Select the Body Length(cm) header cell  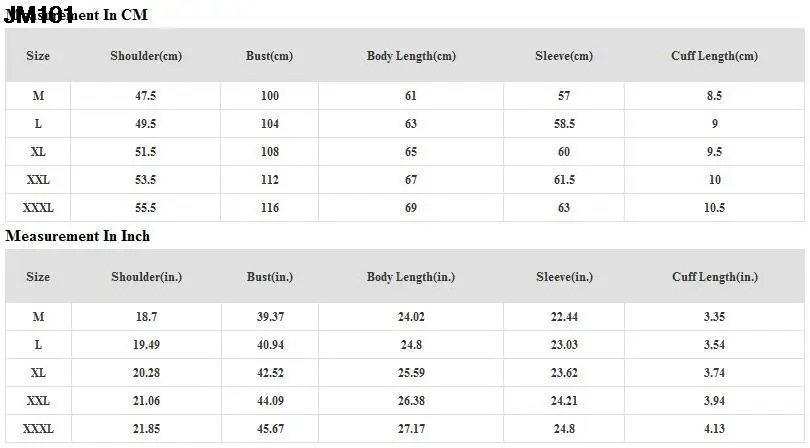point(411,56)
